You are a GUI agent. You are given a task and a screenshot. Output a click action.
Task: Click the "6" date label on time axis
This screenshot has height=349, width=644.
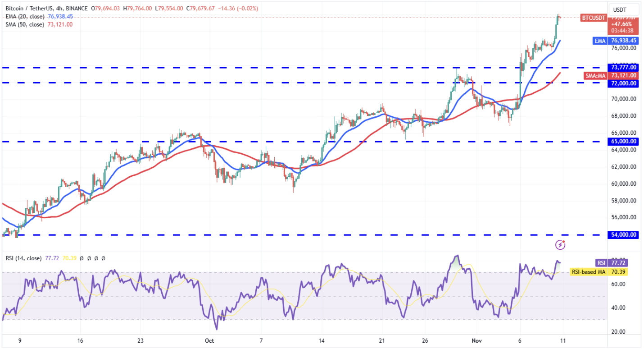click(520, 341)
